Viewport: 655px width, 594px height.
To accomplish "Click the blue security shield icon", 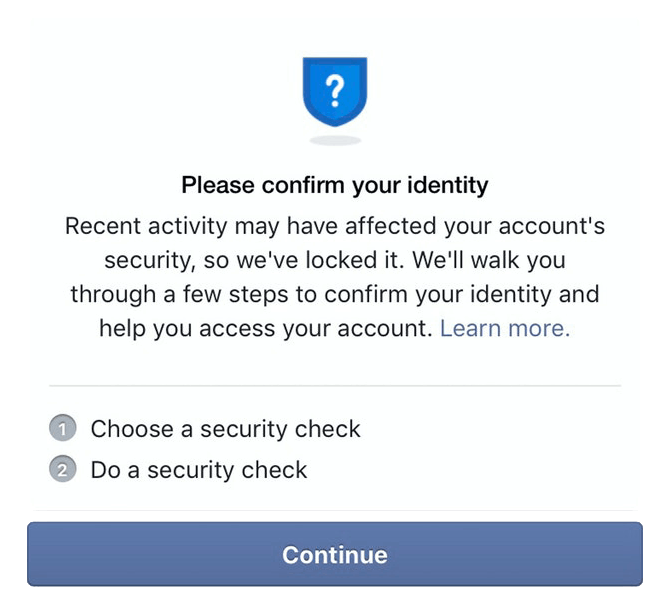I will coord(335,92).
